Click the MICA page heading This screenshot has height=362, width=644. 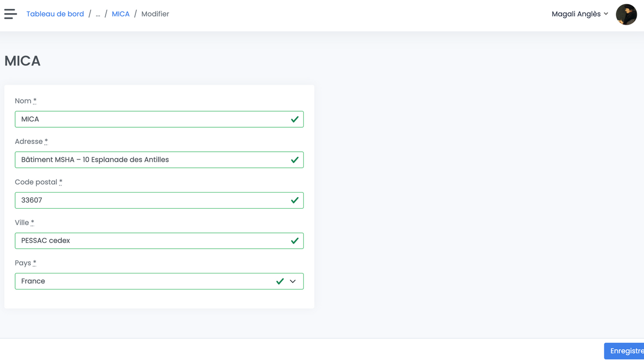(x=23, y=61)
